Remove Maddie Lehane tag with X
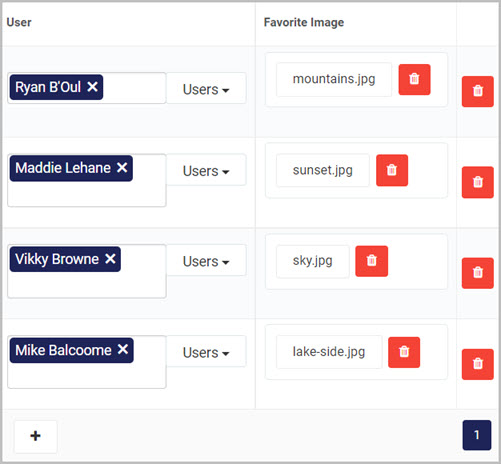 (x=122, y=168)
